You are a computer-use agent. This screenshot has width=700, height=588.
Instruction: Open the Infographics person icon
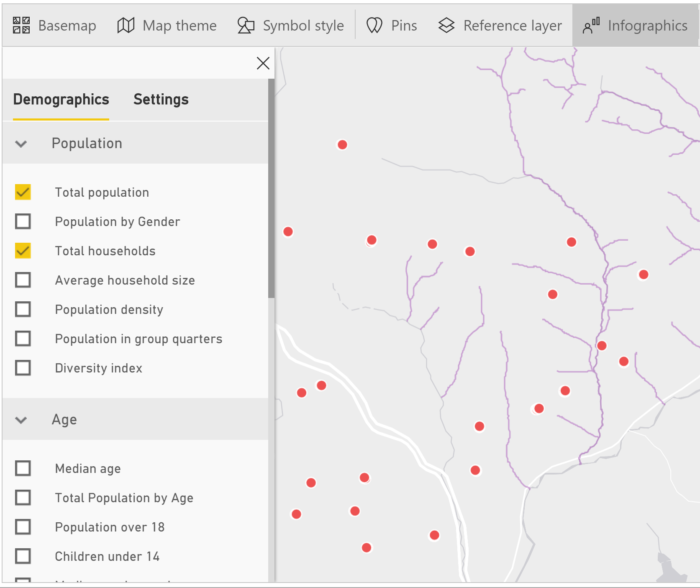tap(591, 25)
